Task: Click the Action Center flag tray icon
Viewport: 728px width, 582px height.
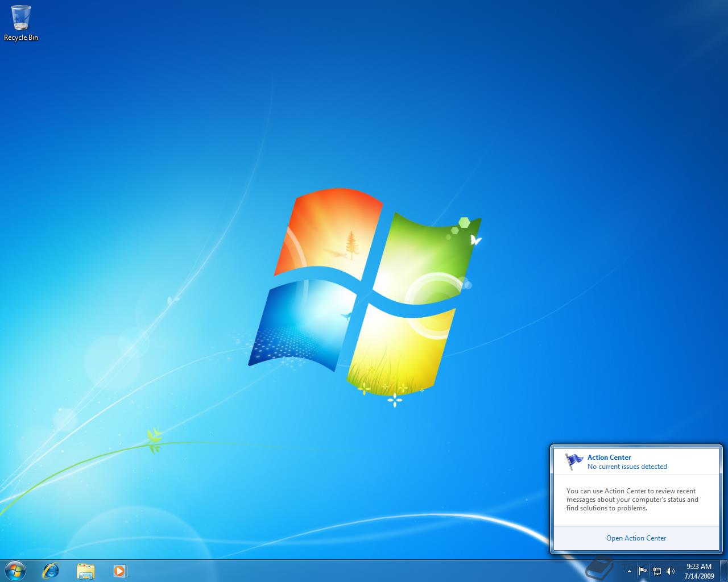Action: [x=643, y=571]
